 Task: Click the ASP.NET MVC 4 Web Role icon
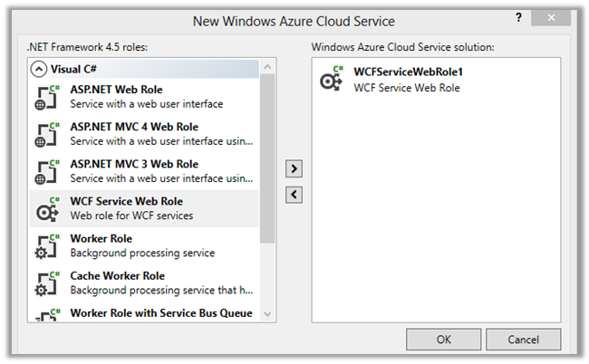pyautogui.click(x=47, y=134)
